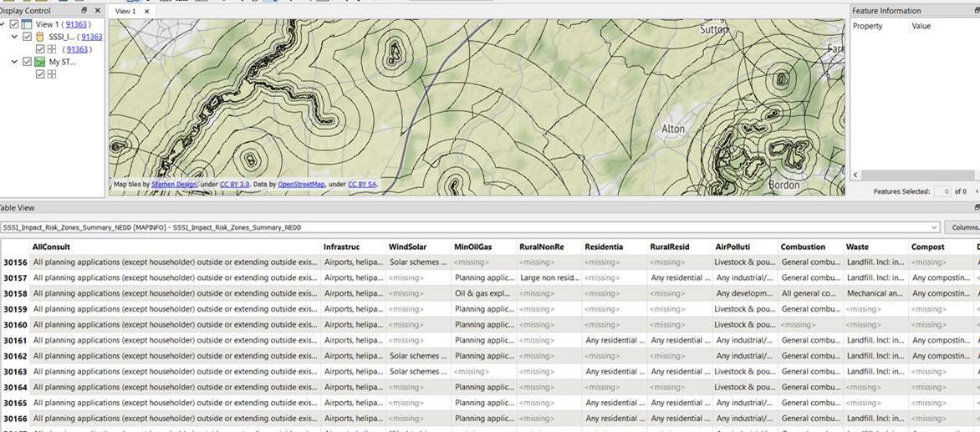Viewport: 980px width, 432px height.
Task: Open SSSI_I... layer 91363 count link
Action: click(x=92, y=37)
